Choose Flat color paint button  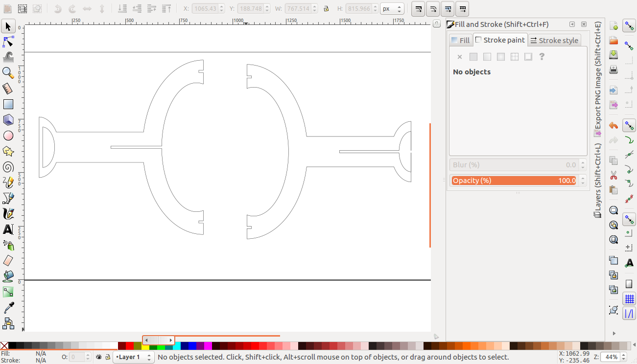473,57
